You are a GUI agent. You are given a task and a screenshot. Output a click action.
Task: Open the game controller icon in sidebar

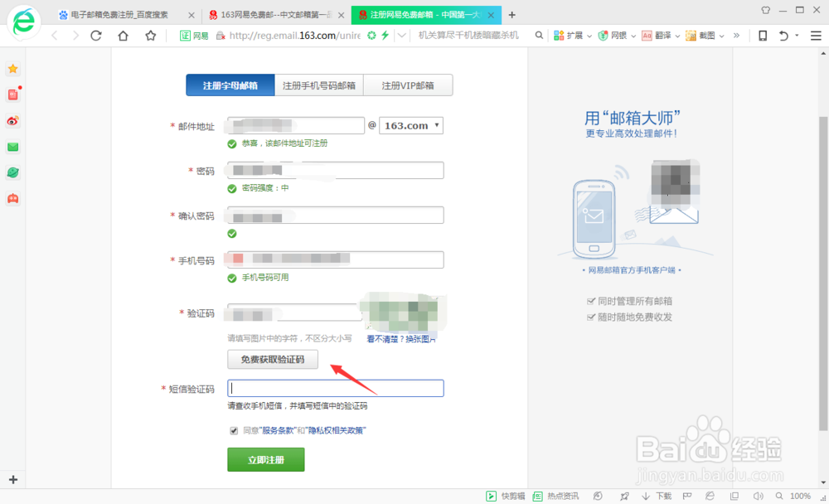tap(13, 198)
